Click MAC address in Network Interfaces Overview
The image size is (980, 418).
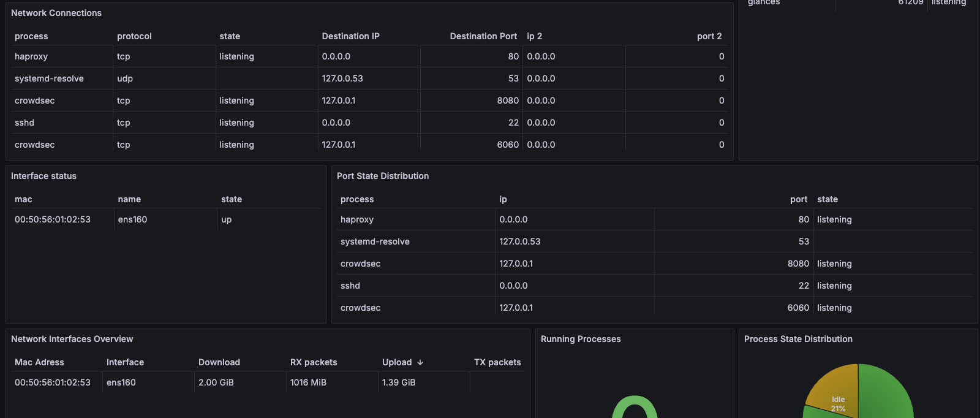[x=53, y=382]
